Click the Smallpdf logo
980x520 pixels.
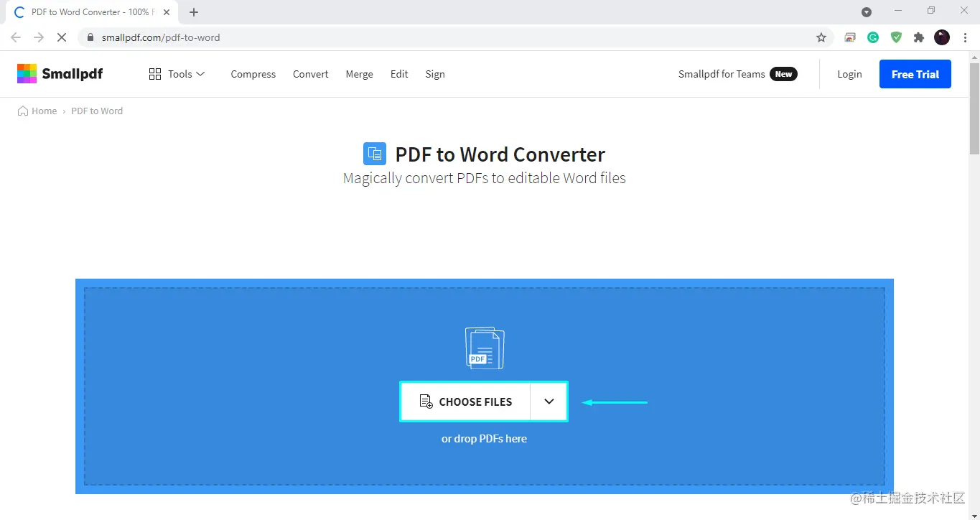60,73
